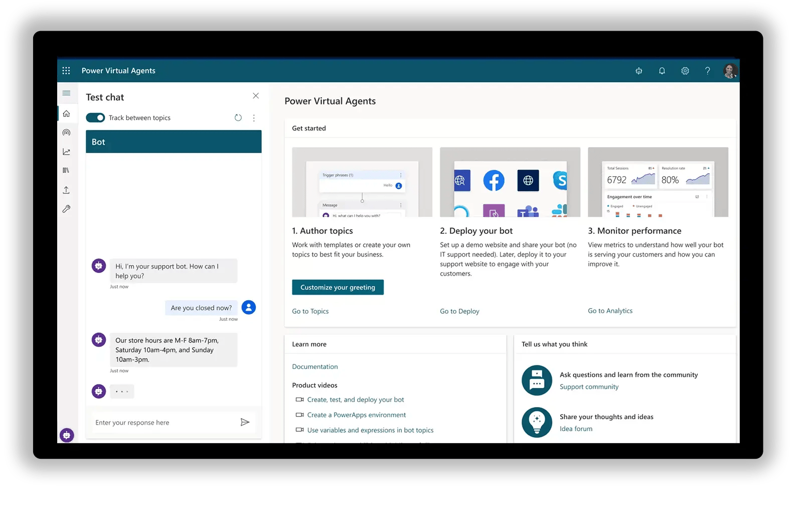Click the Author topics thumbnail image

point(362,182)
